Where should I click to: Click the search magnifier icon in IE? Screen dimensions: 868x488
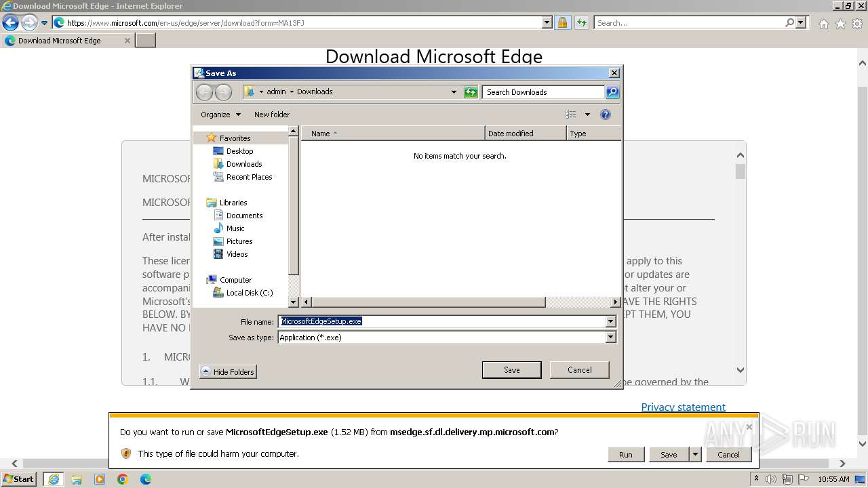[789, 22]
